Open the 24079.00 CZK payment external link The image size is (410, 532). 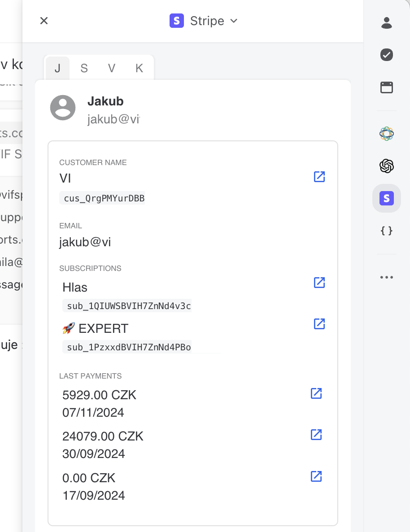(x=316, y=435)
